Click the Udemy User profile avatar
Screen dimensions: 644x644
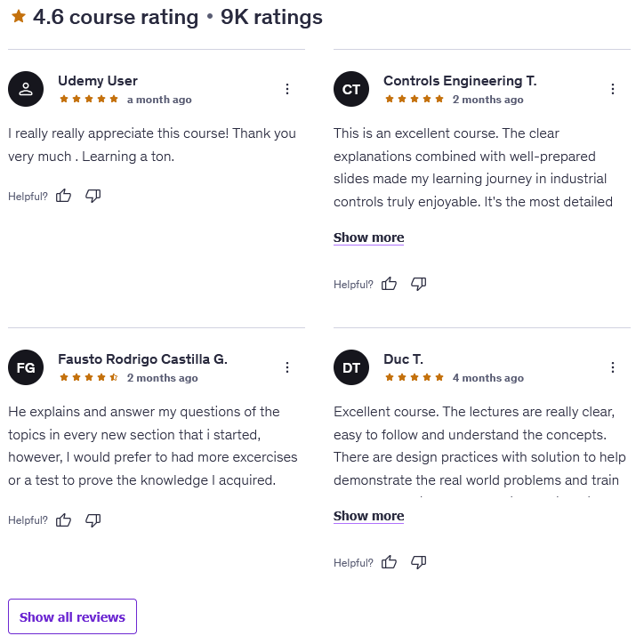coord(26,89)
